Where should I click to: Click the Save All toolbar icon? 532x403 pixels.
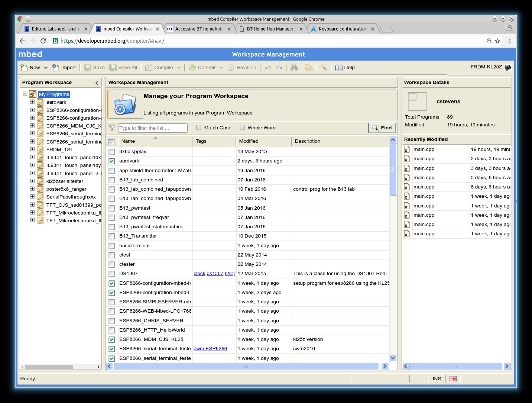tap(113, 68)
